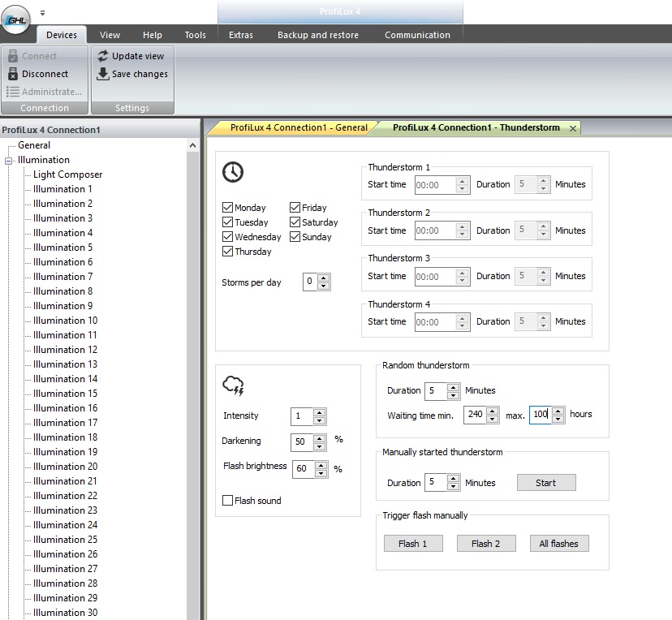Uncheck the Tuesday checkbox
The height and width of the screenshot is (620, 672).
coord(227,222)
